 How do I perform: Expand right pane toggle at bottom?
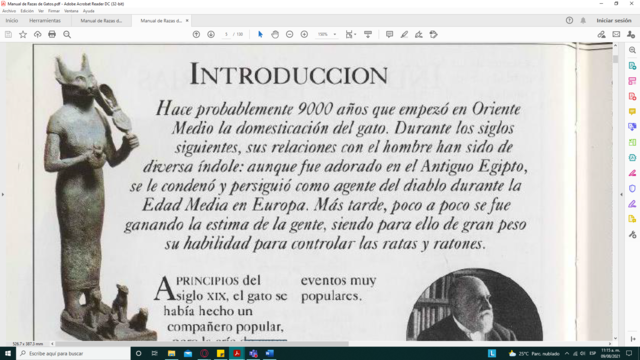click(633, 339)
